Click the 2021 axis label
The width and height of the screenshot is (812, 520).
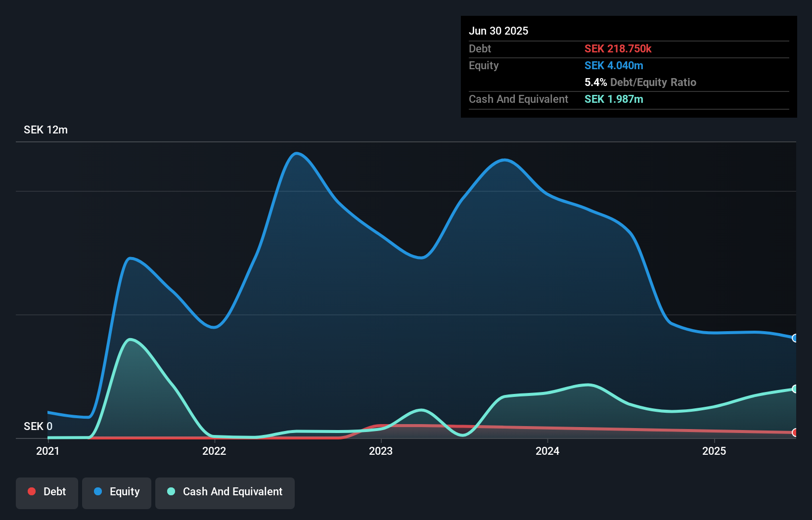48,451
